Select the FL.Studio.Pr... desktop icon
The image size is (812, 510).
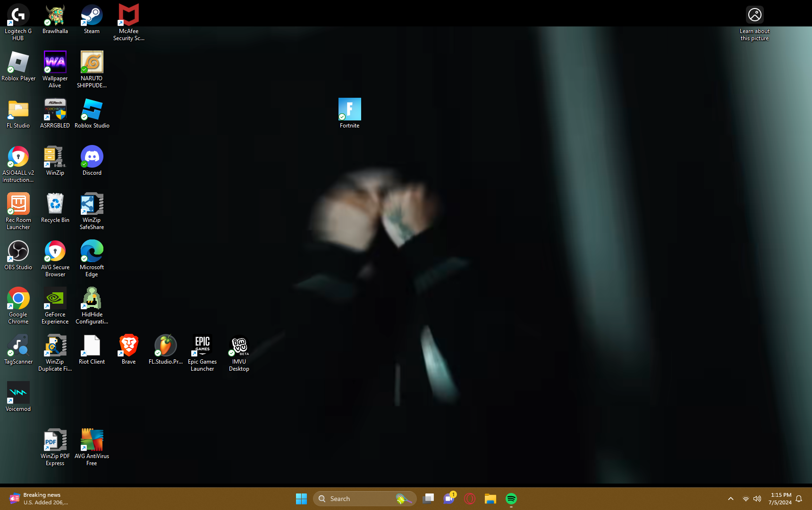coord(165,349)
